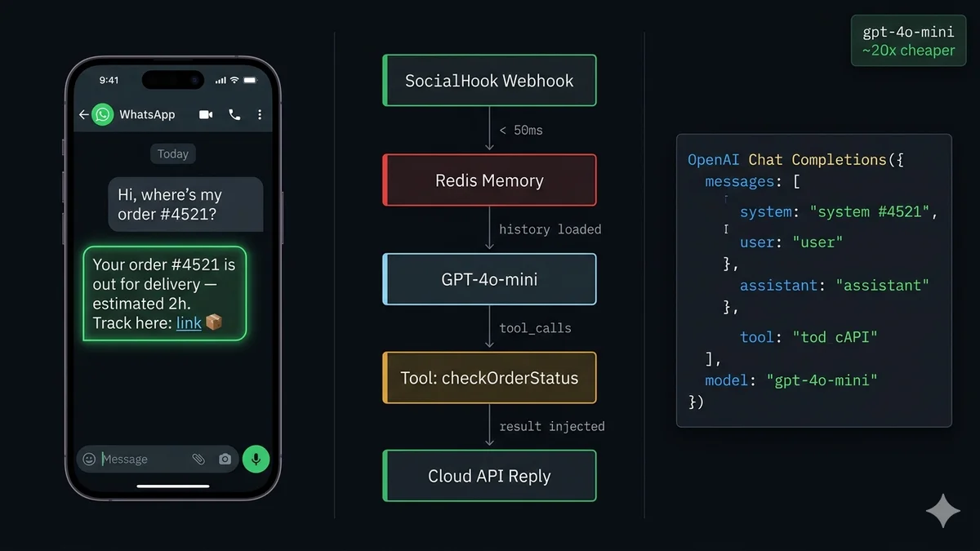Click the Message input field
Image resolution: width=980 pixels, height=551 pixels.
click(158, 460)
